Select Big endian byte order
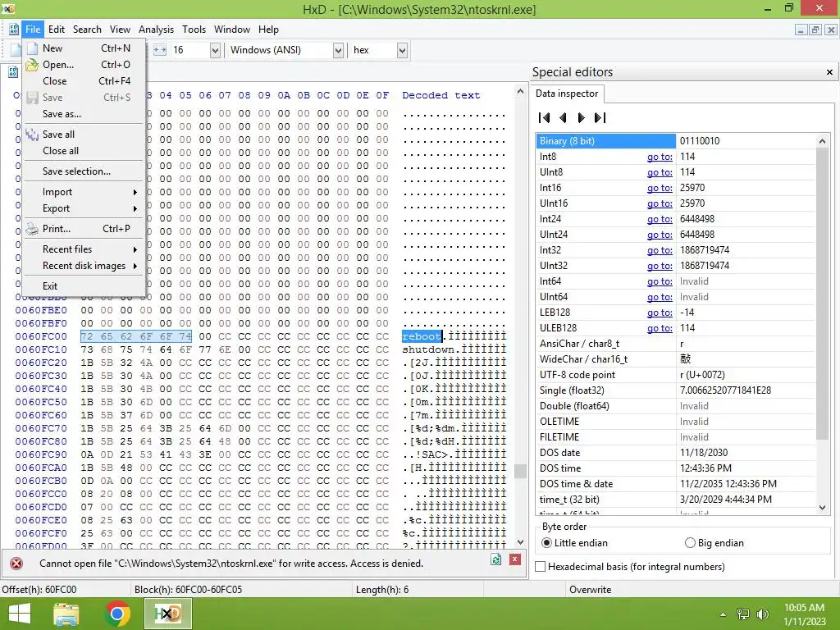Viewport: 840px width, 630px height. (x=690, y=543)
